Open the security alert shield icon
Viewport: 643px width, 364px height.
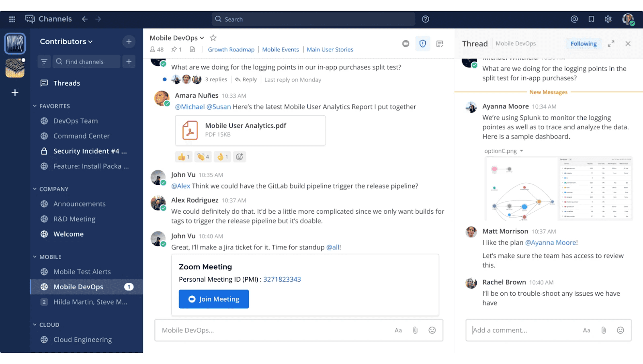tap(422, 43)
